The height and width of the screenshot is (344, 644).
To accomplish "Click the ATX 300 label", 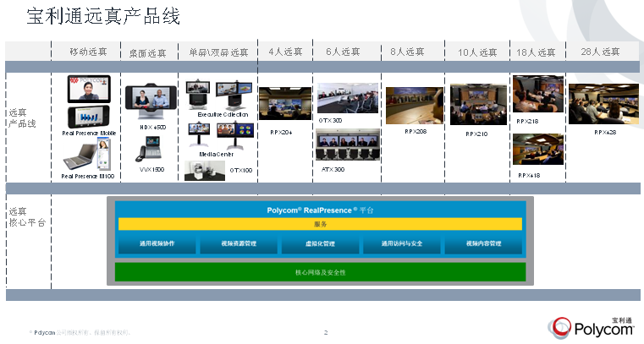I will pyautogui.click(x=333, y=169).
